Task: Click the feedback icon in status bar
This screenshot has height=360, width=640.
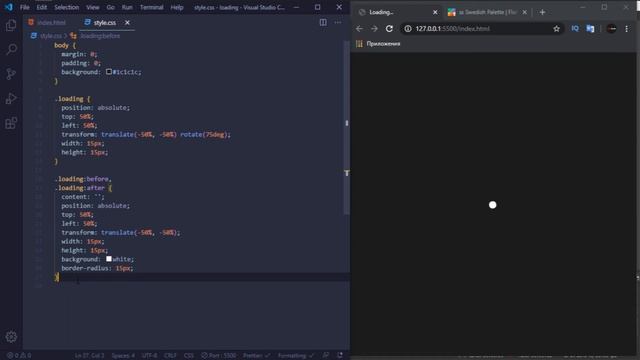Action: pos(325,356)
